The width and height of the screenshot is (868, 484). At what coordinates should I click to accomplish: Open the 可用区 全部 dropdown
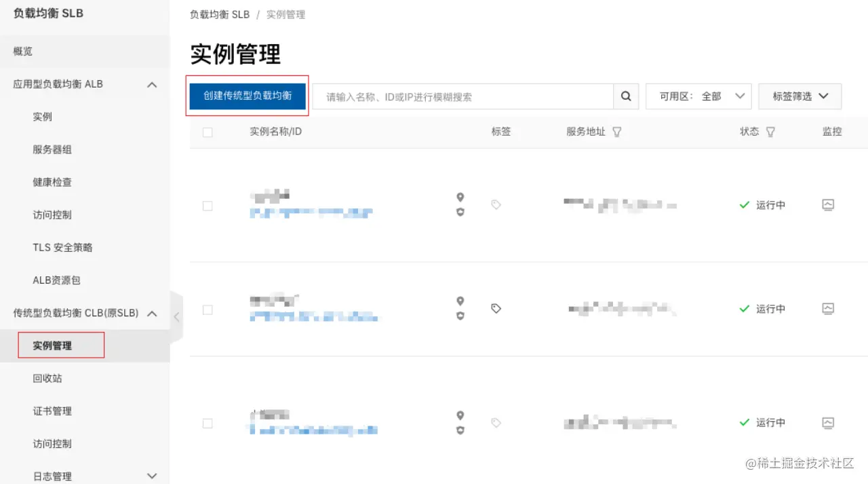(698, 96)
